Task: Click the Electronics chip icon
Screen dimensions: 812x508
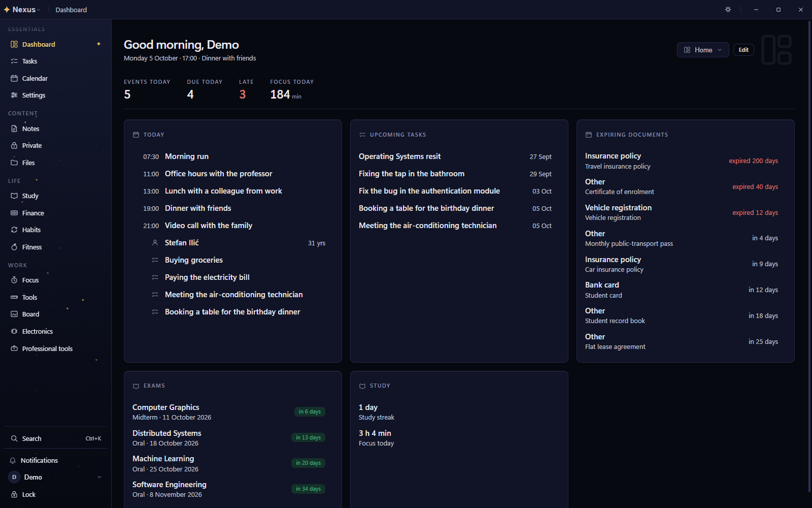Action: [x=14, y=331]
